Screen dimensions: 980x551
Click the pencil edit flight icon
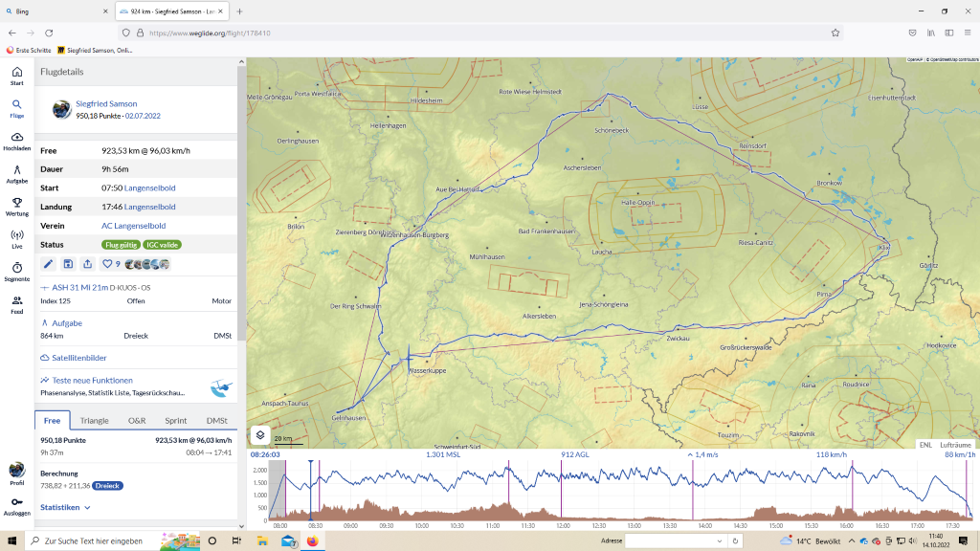pos(49,264)
